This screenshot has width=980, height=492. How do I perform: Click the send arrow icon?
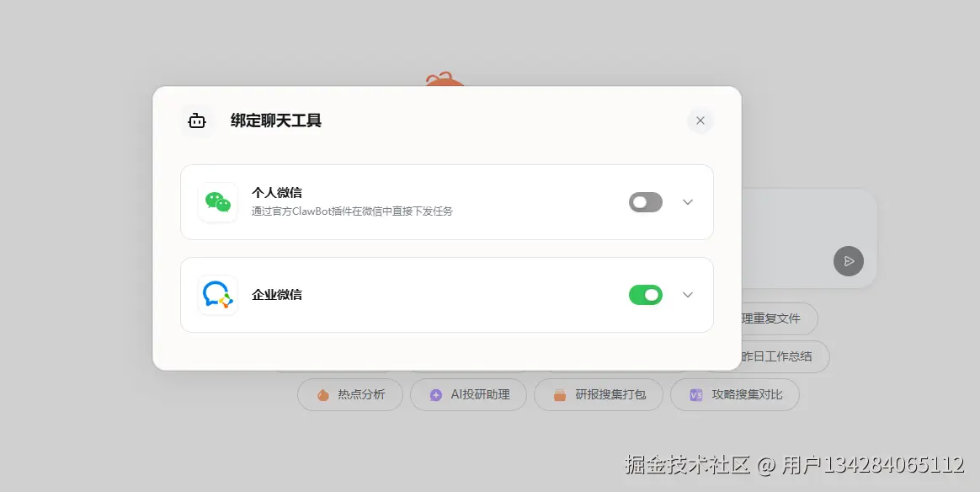click(x=849, y=261)
